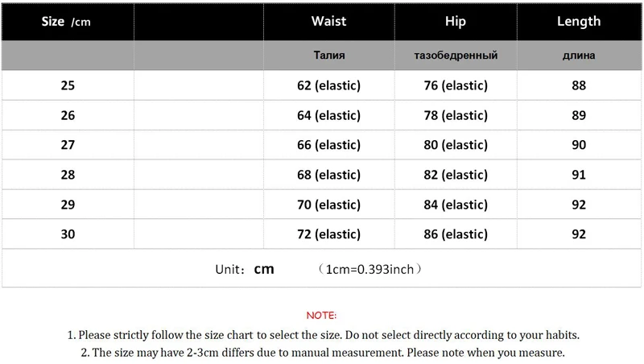Select size 26 row label
Screen dimensions: 644x364
68,115
